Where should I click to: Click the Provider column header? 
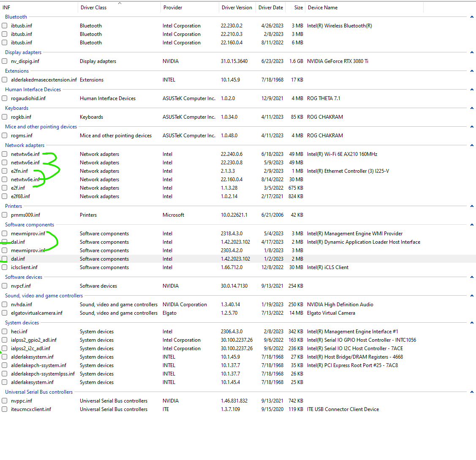click(x=173, y=8)
